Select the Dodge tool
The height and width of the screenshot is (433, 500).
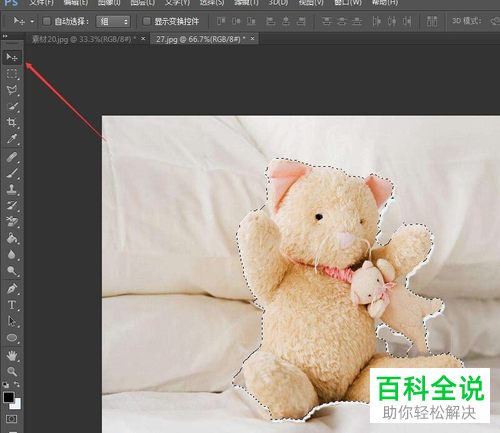pyautogui.click(x=12, y=271)
